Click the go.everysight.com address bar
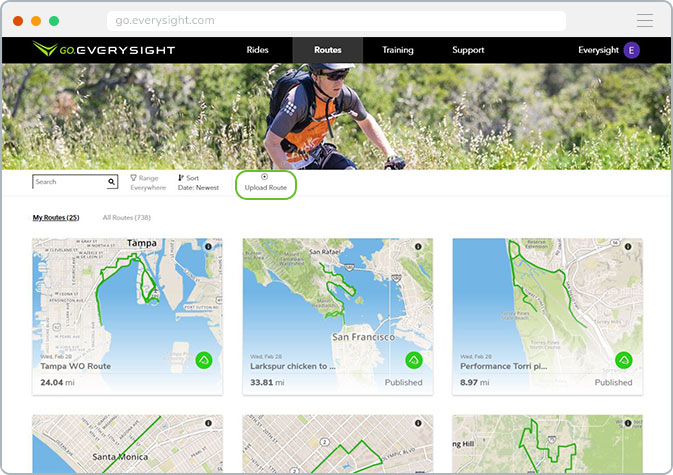This screenshot has width=673, height=475. click(x=336, y=21)
